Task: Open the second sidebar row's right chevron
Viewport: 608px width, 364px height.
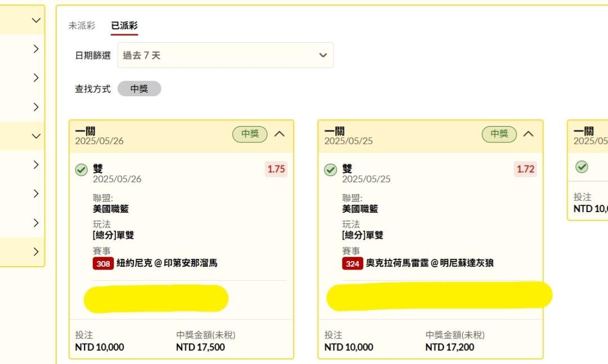Action: point(36,49)
